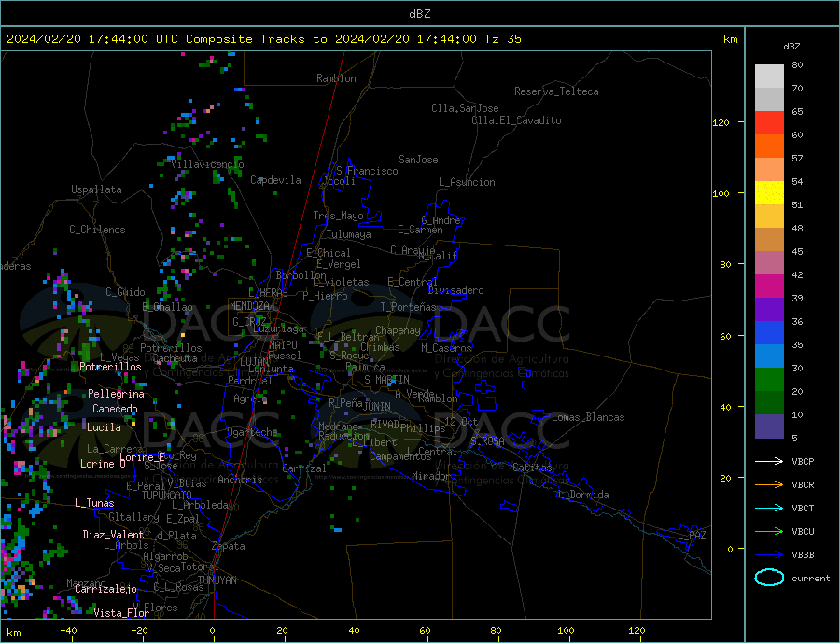This screenshot has height=643, width=840.
Task: Select the light gray 80 dBZ swatch
Action: click(x=769, y=77)
